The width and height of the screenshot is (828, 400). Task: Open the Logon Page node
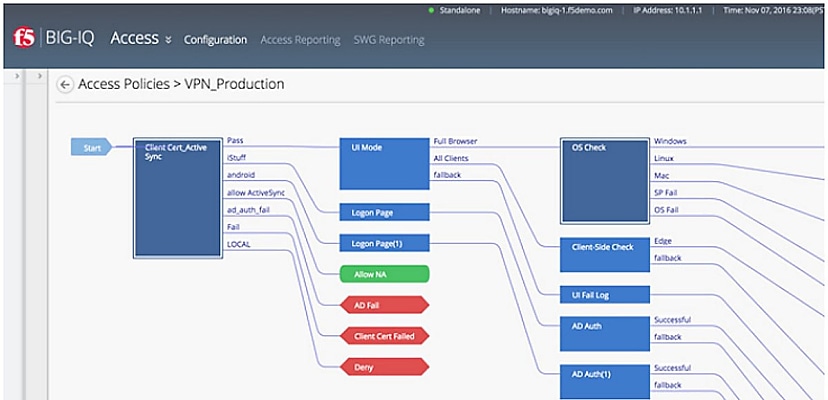(384, 212)
